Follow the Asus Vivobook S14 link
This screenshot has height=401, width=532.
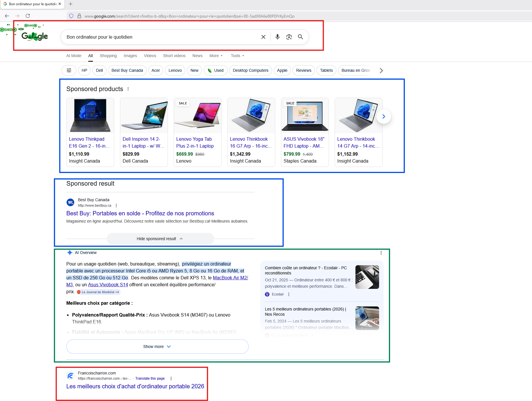pyautogui.click(x=108, y=285)
